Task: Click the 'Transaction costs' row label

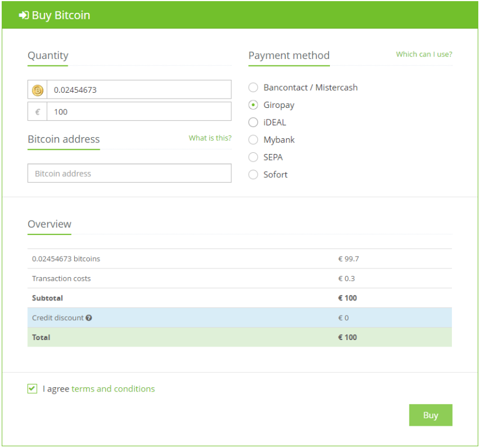Action: coord(61,279)
